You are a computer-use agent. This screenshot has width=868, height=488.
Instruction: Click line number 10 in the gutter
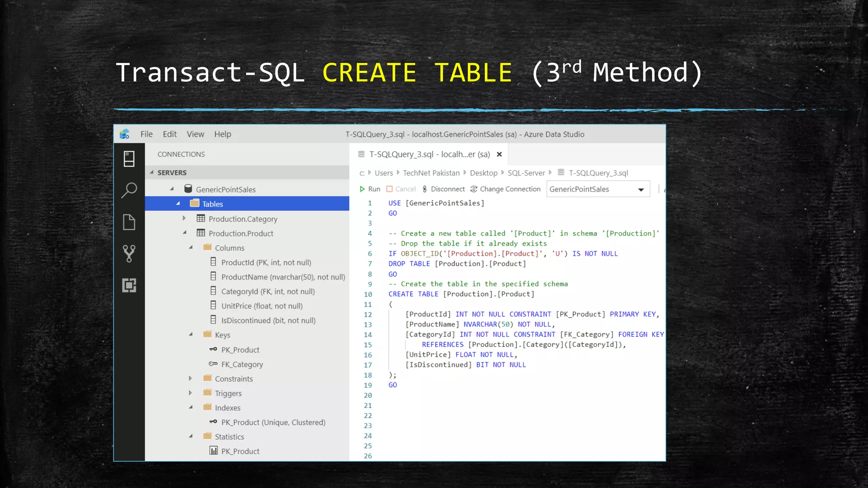tap(368, 294)
